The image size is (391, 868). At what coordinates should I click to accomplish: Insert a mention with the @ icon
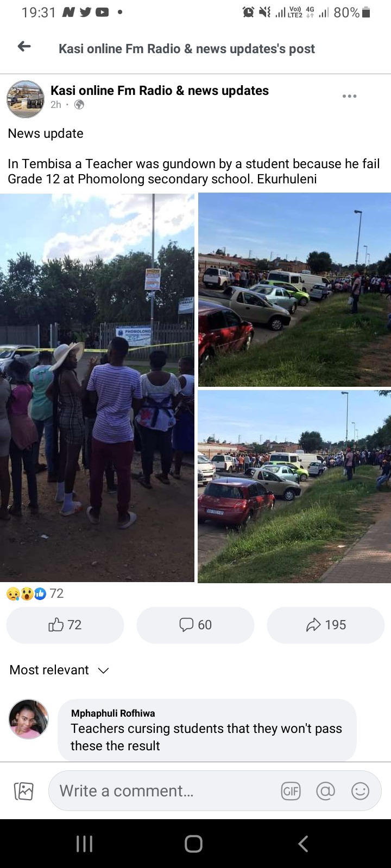(326, 791)
